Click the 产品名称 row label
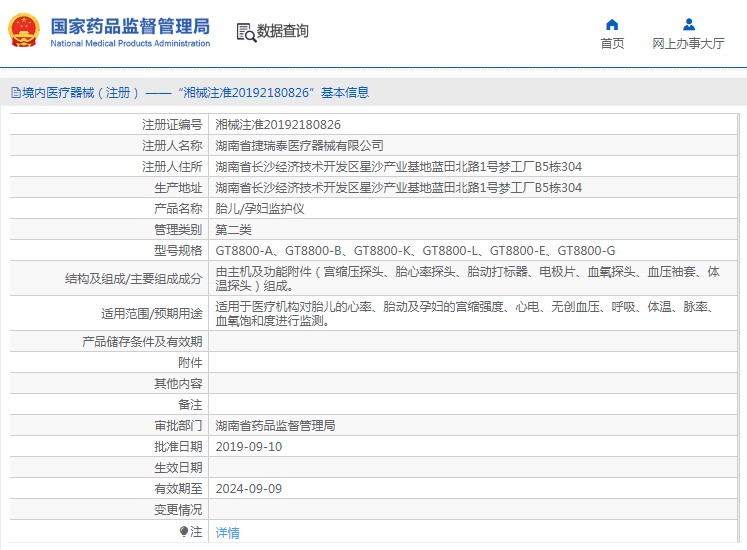Screen dimensions: 747x550 pos(178,209)
